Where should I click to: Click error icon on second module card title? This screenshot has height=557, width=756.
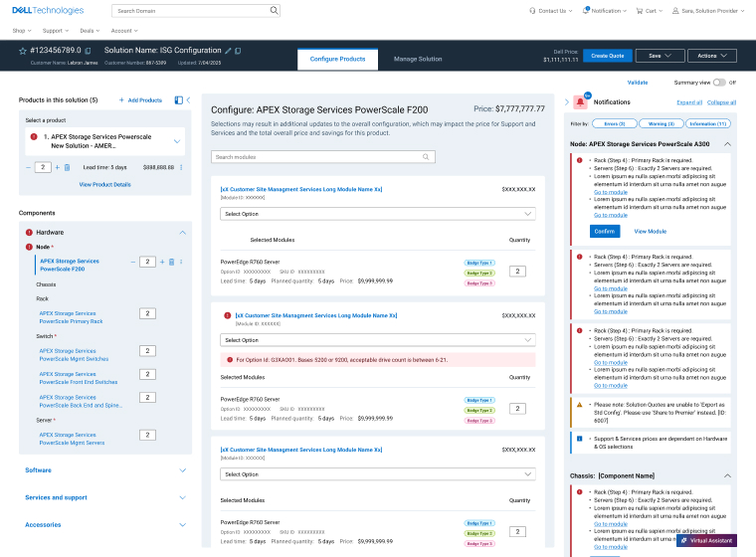[227, 315]
